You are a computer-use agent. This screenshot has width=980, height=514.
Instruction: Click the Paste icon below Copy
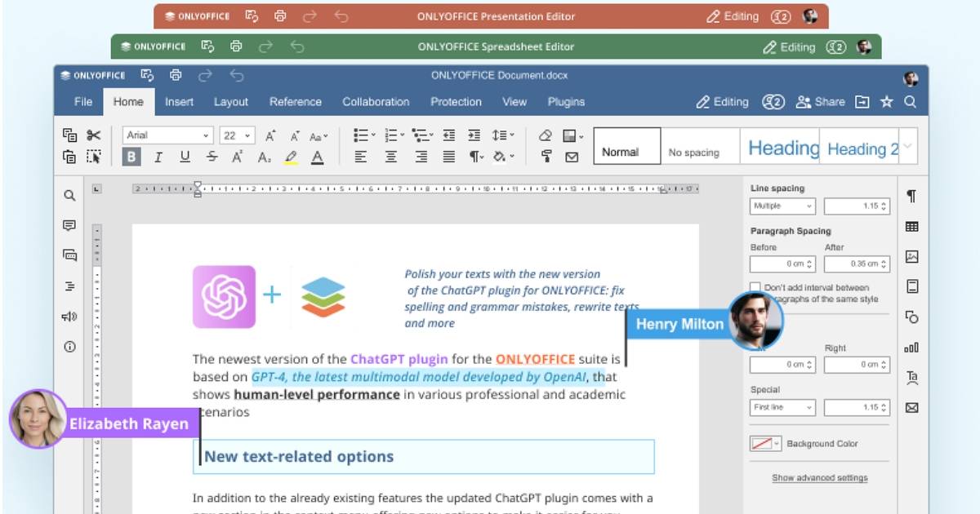click(69, 157)
